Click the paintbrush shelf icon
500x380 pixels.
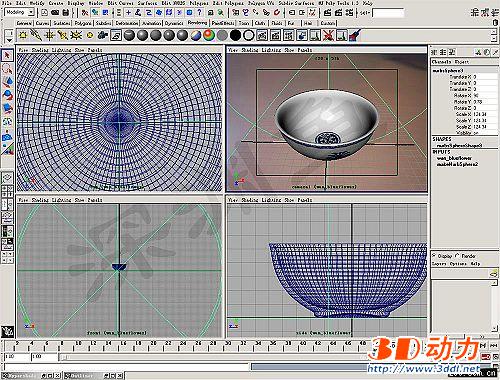(355, 35)
